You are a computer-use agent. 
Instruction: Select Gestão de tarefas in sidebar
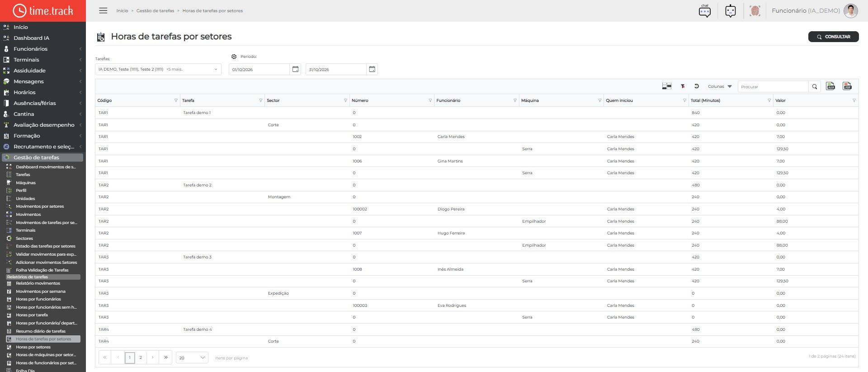pos(42,157)
